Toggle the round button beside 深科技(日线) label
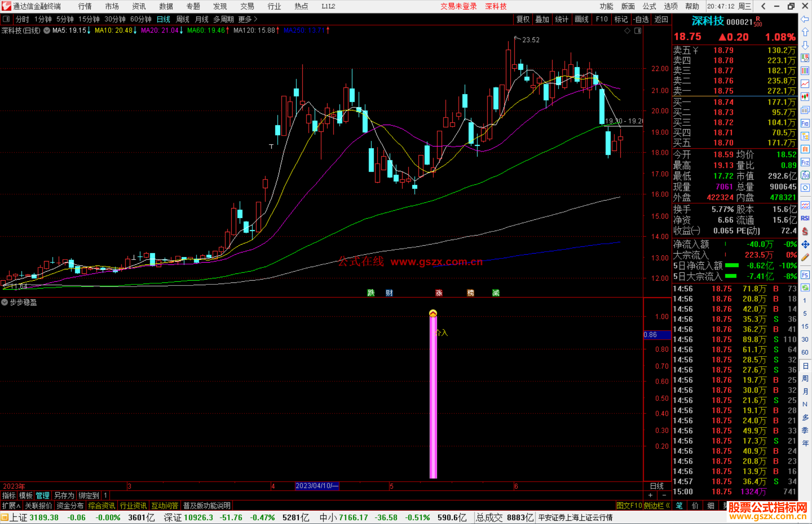Screen dimensions: 812x524 pyautogui.click(x=47, y=30)
